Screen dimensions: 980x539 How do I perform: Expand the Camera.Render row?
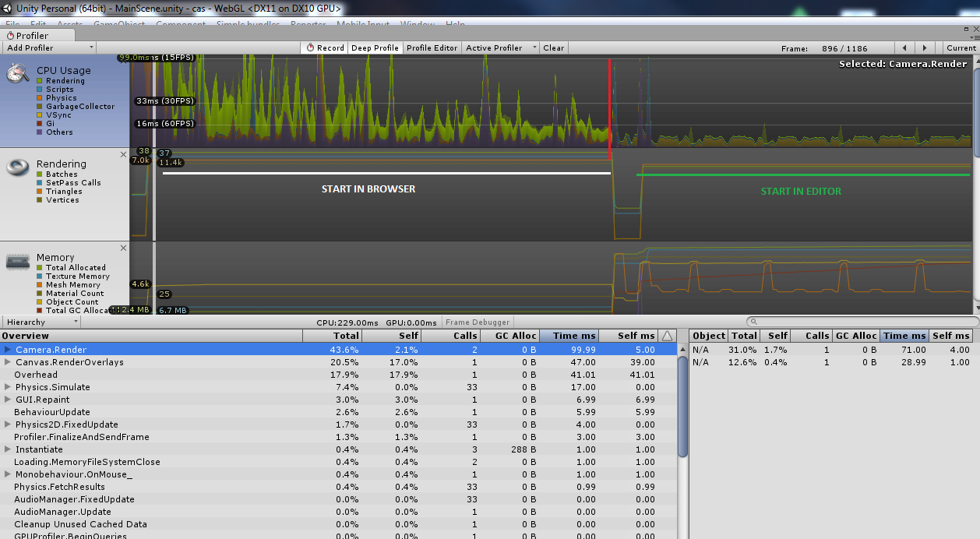pyautogui.click(x=8, y=350)
